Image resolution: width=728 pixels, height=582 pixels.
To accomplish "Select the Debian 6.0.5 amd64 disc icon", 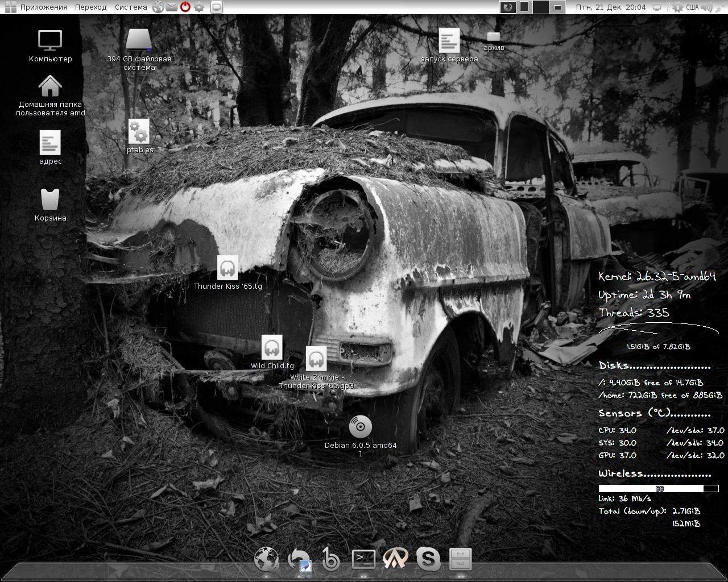I will [x=360, y=427].
